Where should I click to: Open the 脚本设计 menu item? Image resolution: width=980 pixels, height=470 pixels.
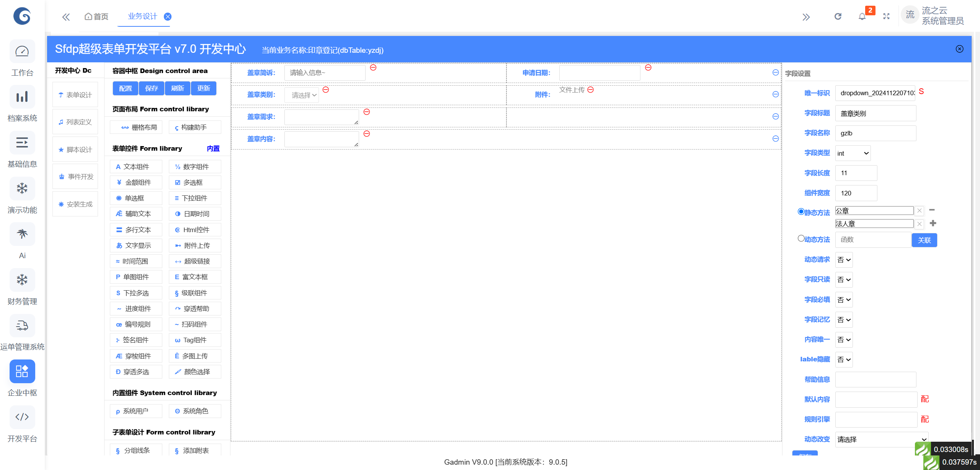pyautogui.click(x=75, y=150)
